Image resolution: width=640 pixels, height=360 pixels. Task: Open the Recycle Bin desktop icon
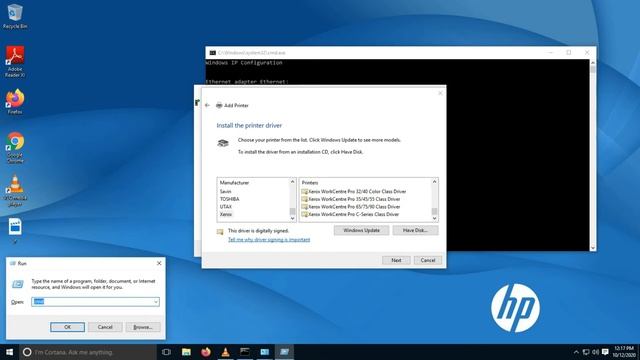(x=15, y=16)
